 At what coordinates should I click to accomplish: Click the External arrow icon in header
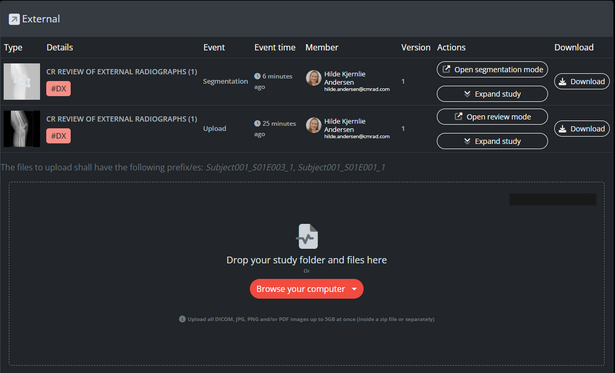point(14,19)
